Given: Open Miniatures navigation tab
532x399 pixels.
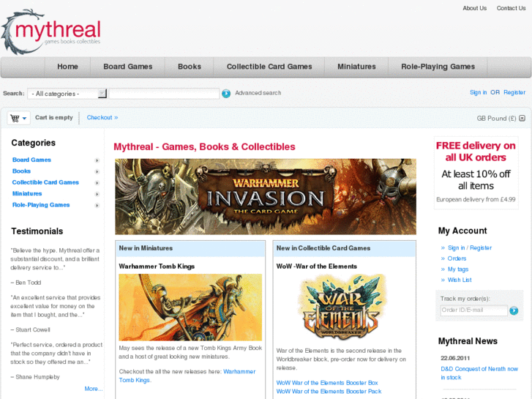Looking at the screenshot, I should 356,67.
